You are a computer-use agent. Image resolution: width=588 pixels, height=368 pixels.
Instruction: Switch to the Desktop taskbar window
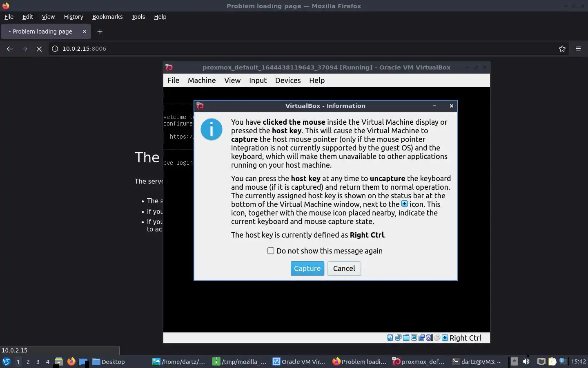click(x=120, y=361)
